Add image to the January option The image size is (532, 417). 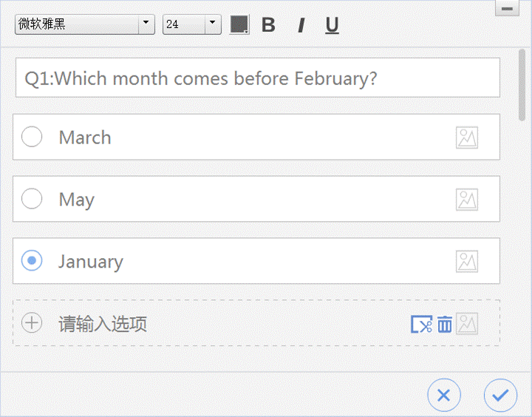click(x=467, y=262)
